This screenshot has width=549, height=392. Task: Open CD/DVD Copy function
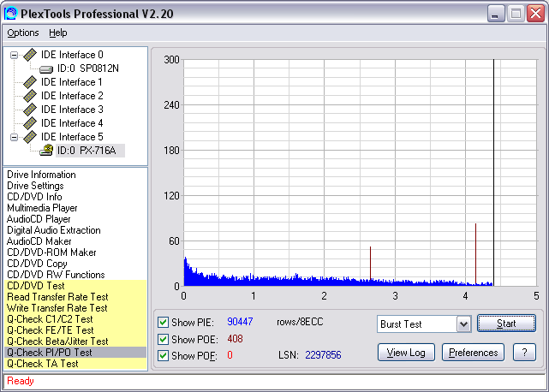37,264
